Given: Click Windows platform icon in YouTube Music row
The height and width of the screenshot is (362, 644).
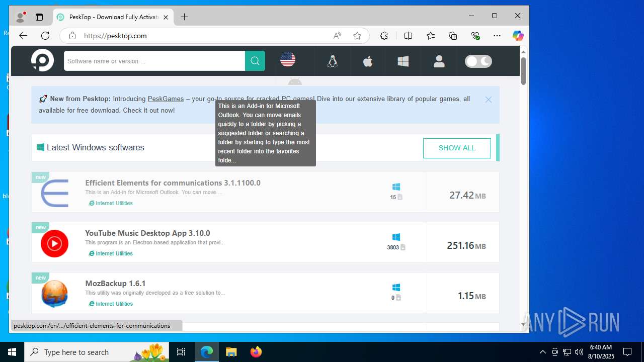Looking at the screenshot, I should [x=396, y=237].
